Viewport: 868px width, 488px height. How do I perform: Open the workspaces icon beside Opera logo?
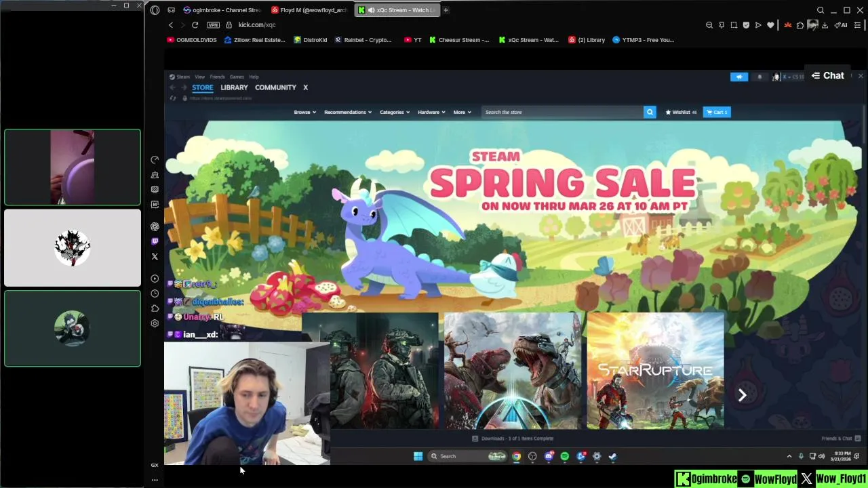[x=171, y=10]
